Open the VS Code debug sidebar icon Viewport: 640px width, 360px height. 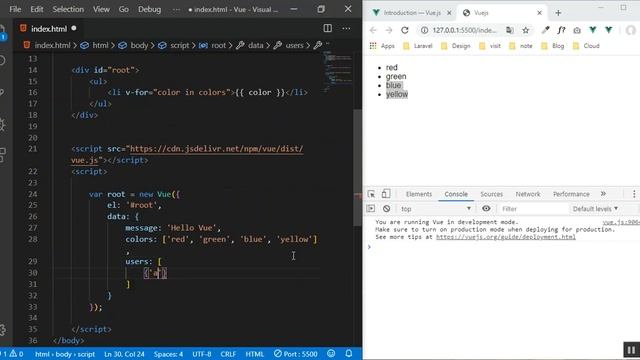pos(2,124)
